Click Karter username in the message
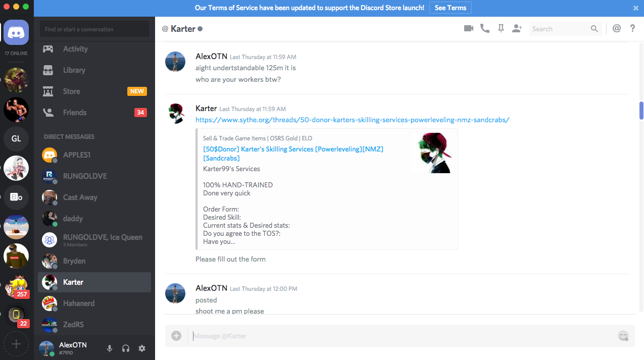Viewport: 644px width, 360px height. (206, 109)
